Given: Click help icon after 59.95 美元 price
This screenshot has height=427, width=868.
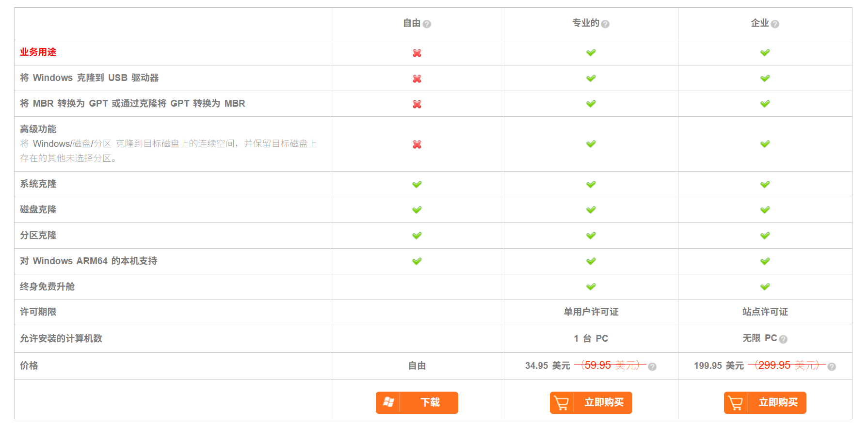Looking at the screenshot, I should (x=652, y=366).
